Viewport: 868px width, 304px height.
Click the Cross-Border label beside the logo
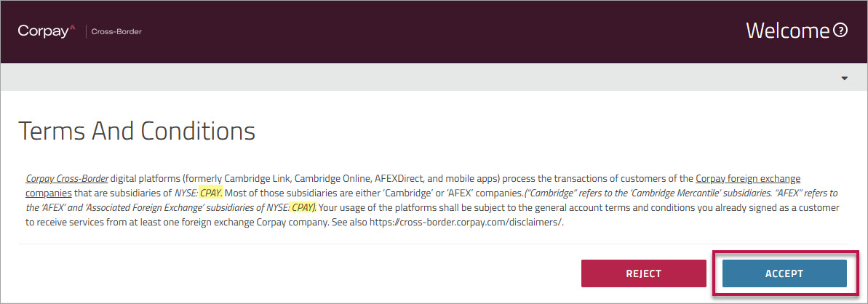[x=116, y=31]
